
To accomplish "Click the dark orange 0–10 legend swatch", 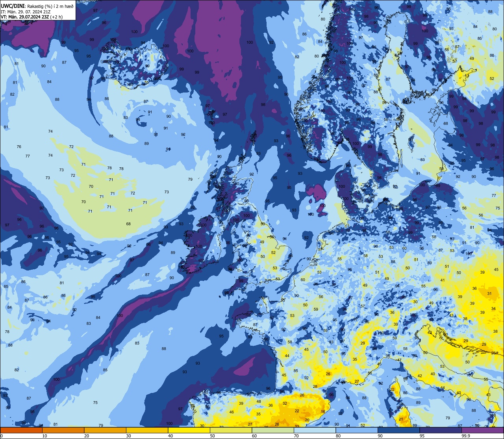I will pyautogui.click(x=21, y=430).
